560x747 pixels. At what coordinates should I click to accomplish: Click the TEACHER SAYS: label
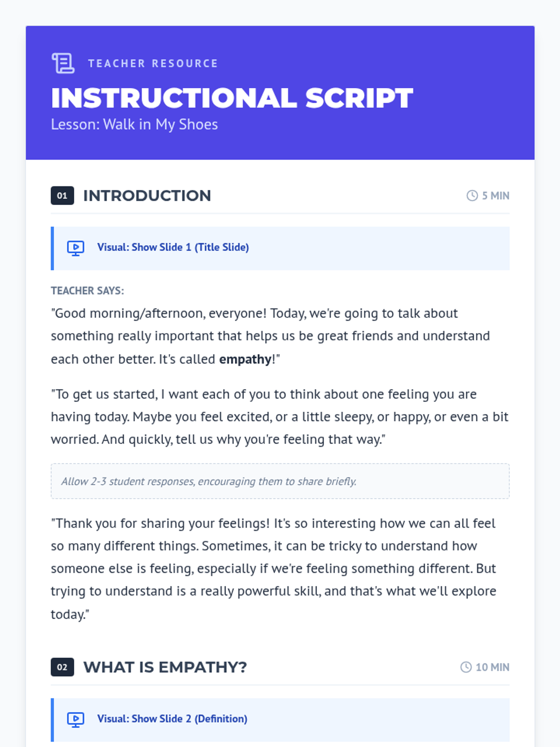(x=87, y=291)
